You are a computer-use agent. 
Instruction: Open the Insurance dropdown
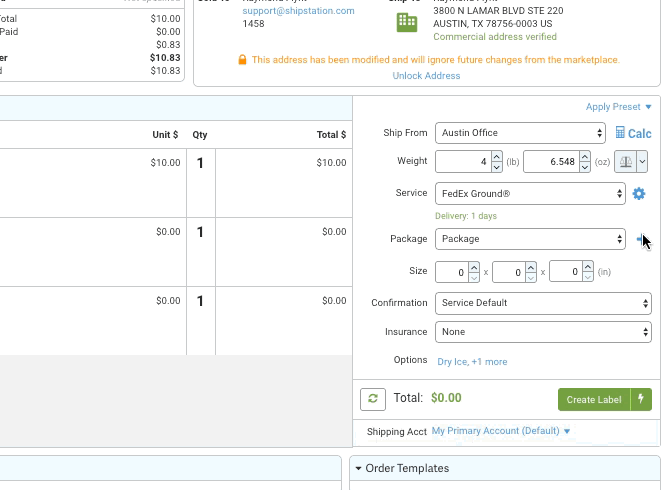coord(543,332)
